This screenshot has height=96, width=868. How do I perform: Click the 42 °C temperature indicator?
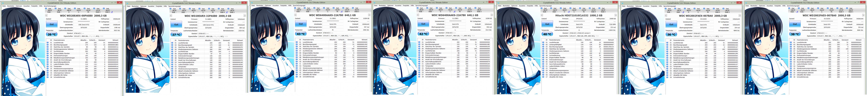[423, 34]
